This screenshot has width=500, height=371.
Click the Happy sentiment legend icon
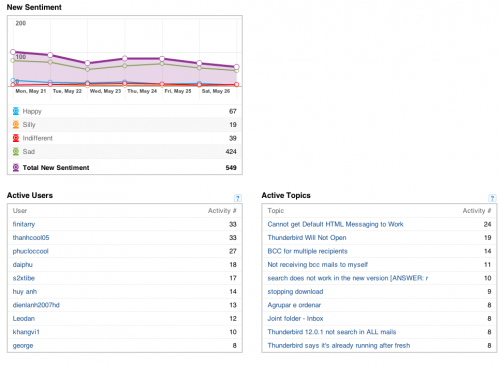pyautogui.click(x=16, y=111)
